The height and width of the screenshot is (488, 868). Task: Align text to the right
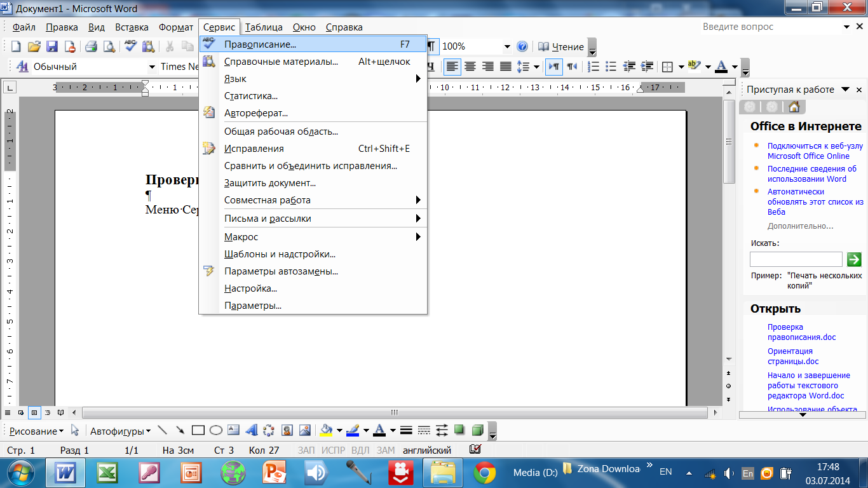click(x=488, y=66)
